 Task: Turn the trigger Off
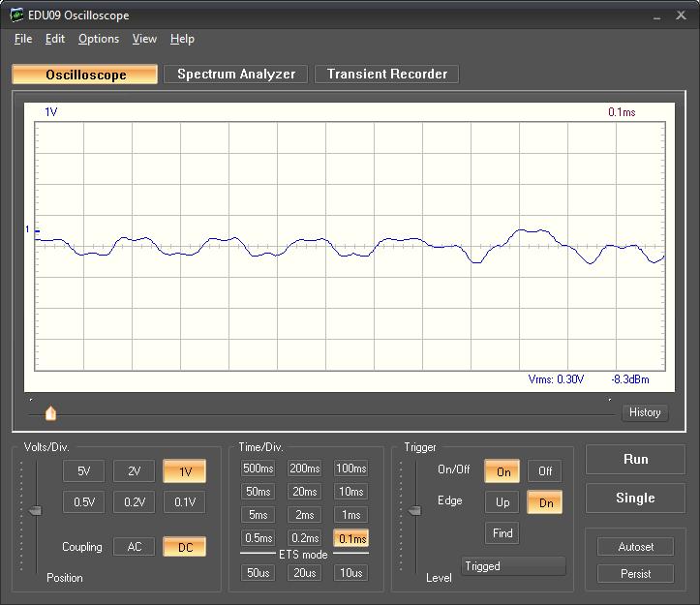(x=545, y=471)
